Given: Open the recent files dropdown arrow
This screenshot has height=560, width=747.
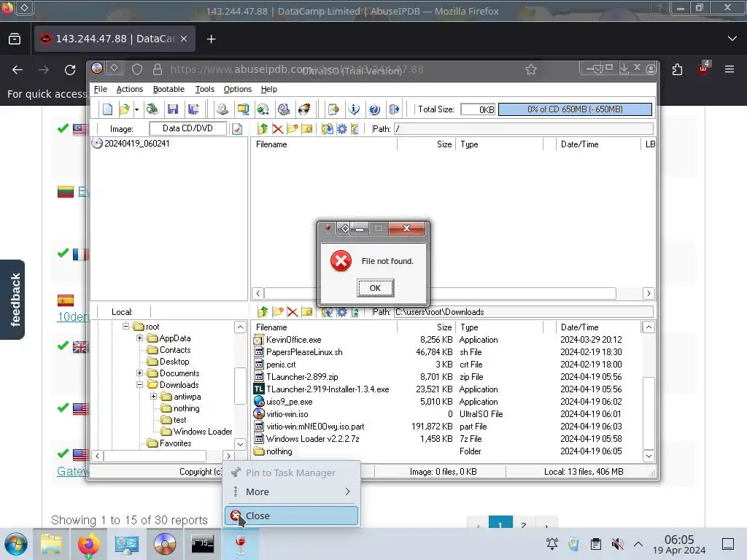Looking at the screenshot, I should (x=136, y=109).
